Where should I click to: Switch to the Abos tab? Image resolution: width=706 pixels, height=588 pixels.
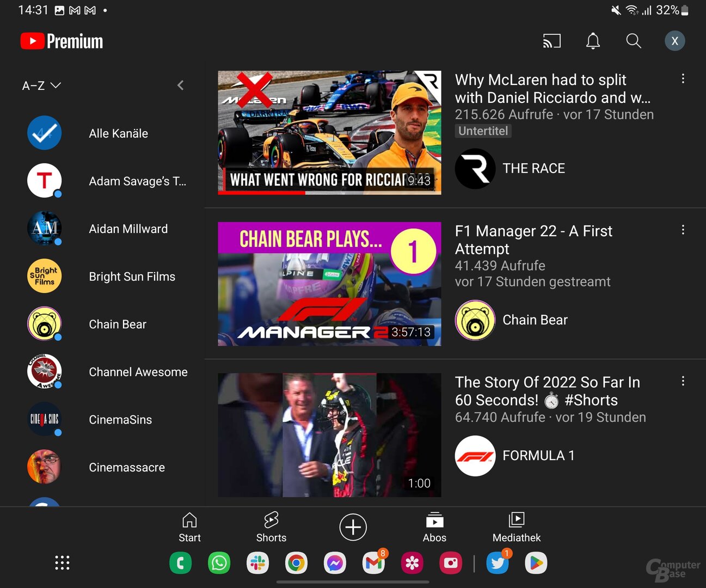434,527
